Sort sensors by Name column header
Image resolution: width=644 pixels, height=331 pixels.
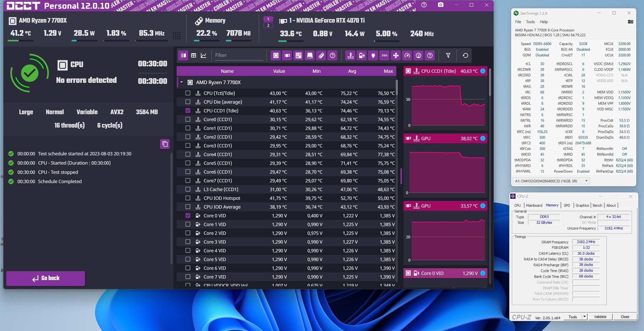click(227, 71)
